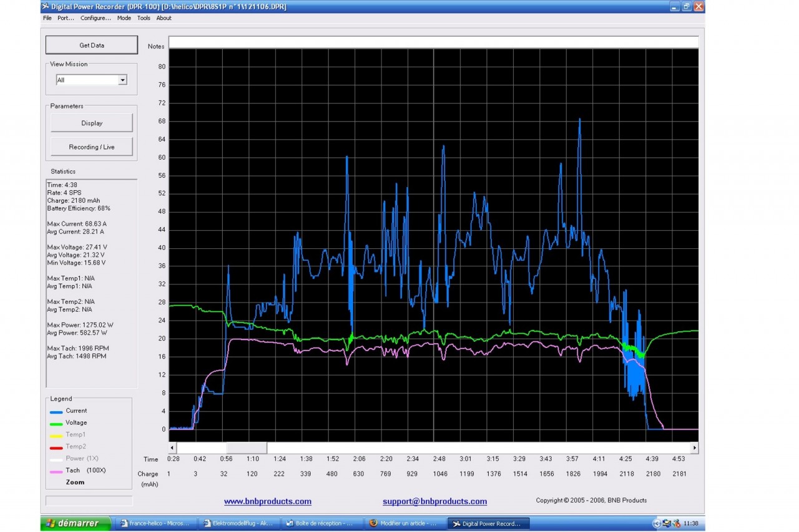Click the Copyright 2005 - 2006, BNB Products text

[x=591, y=500]
